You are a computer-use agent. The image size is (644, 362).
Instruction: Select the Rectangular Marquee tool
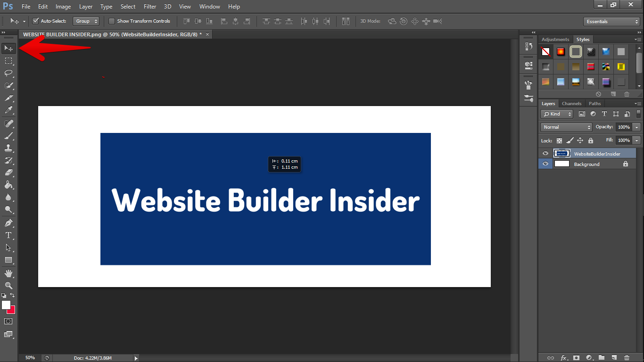(8, 61)
